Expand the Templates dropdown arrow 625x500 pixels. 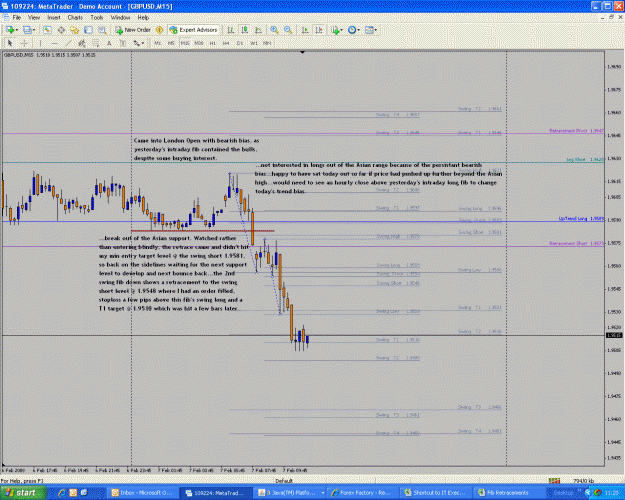[x=376, y=30]
